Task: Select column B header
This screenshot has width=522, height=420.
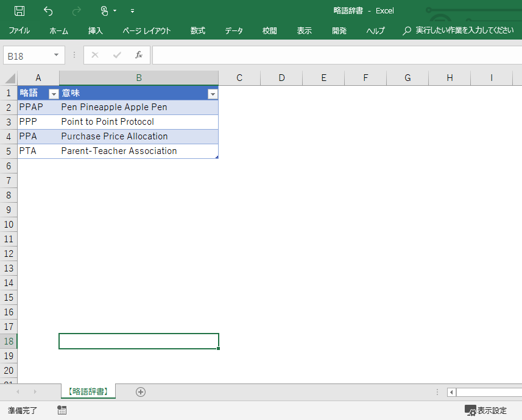Action: [x=139, y=78]
